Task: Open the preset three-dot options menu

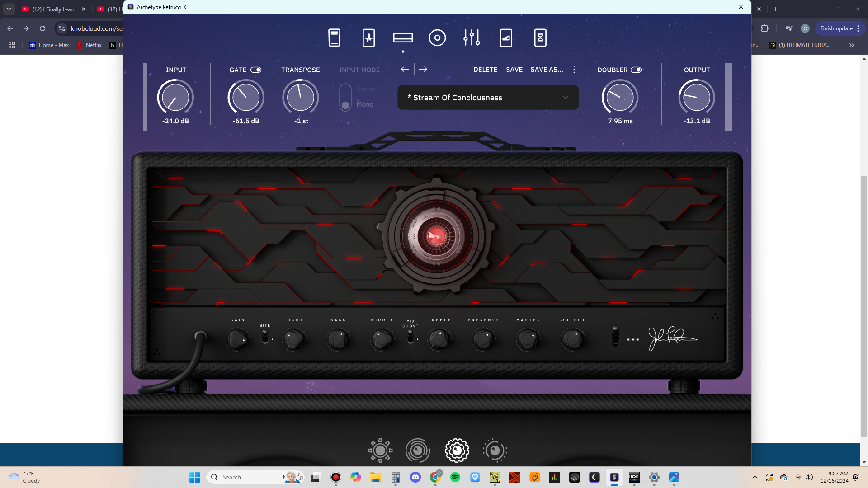Action: 574,69
